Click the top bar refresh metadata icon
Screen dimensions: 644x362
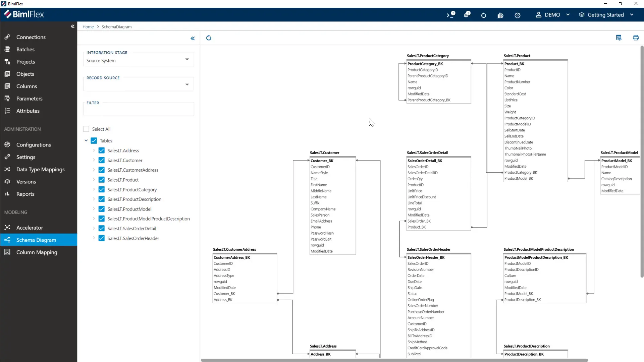[483, 15]
